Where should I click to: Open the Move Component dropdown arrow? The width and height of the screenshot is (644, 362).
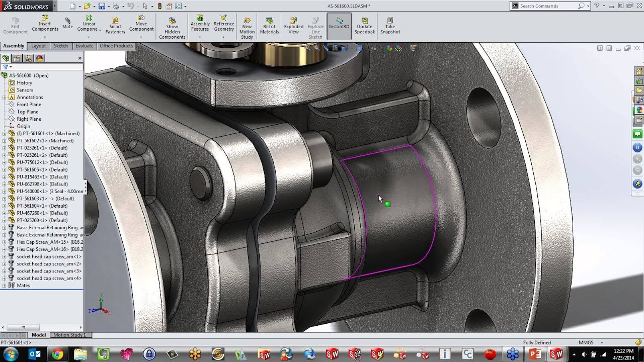pos(141,37)
